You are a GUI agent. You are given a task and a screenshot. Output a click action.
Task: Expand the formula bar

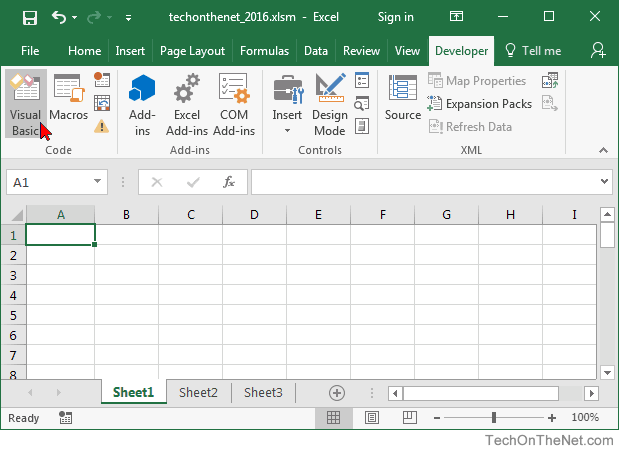coord(603,182)
